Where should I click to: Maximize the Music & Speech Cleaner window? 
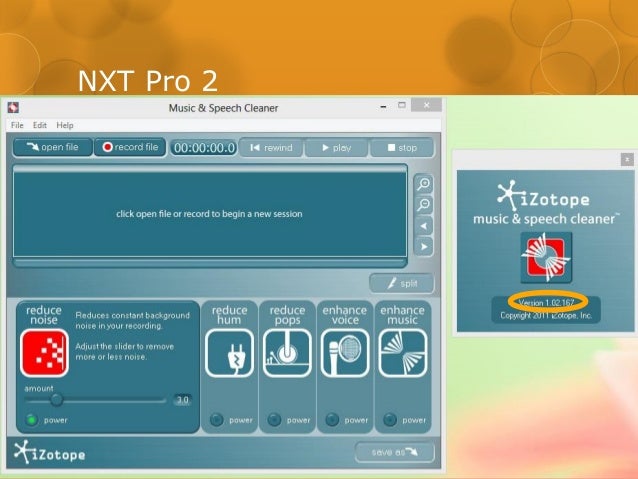pyautogui.click(x=402, y=105)
